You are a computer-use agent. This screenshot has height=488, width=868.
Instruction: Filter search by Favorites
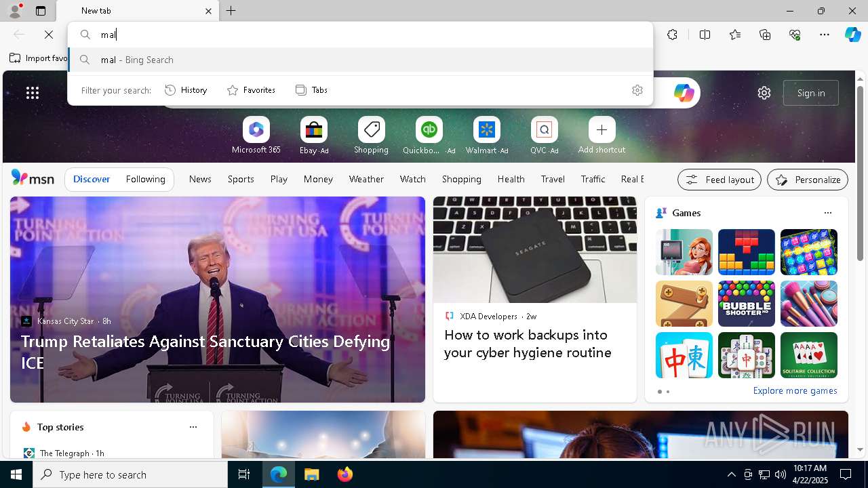[x=251, y=90]
